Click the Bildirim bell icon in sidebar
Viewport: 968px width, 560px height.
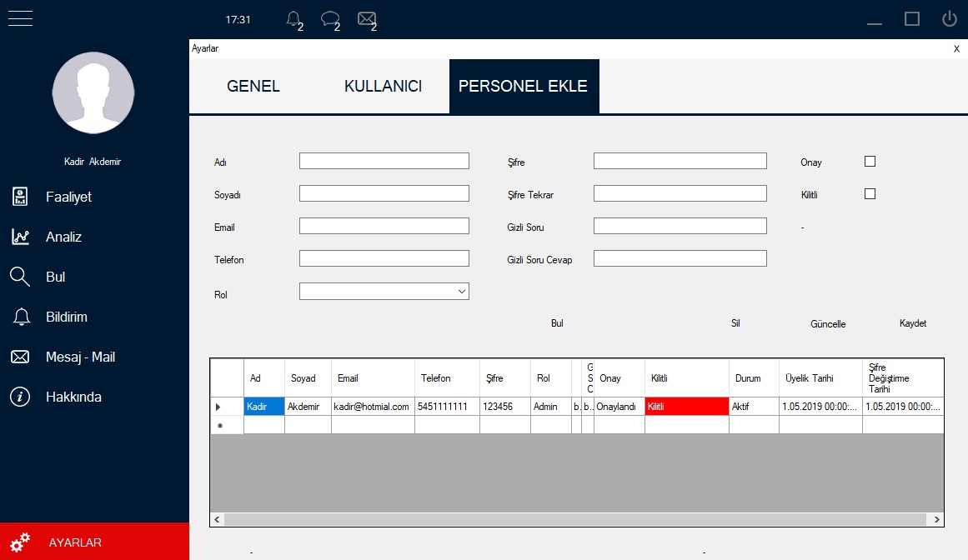[21, 317]
